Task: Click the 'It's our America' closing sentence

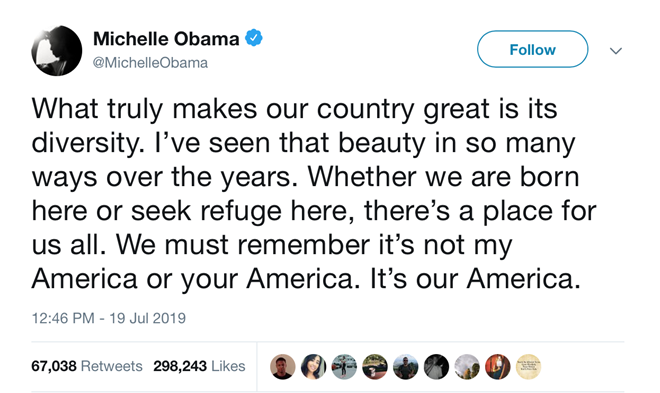Action: [475, 279]
